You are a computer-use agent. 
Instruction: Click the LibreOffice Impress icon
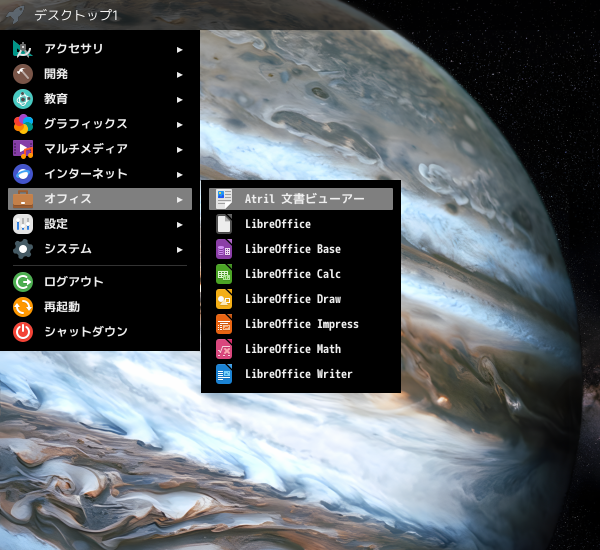224,324
